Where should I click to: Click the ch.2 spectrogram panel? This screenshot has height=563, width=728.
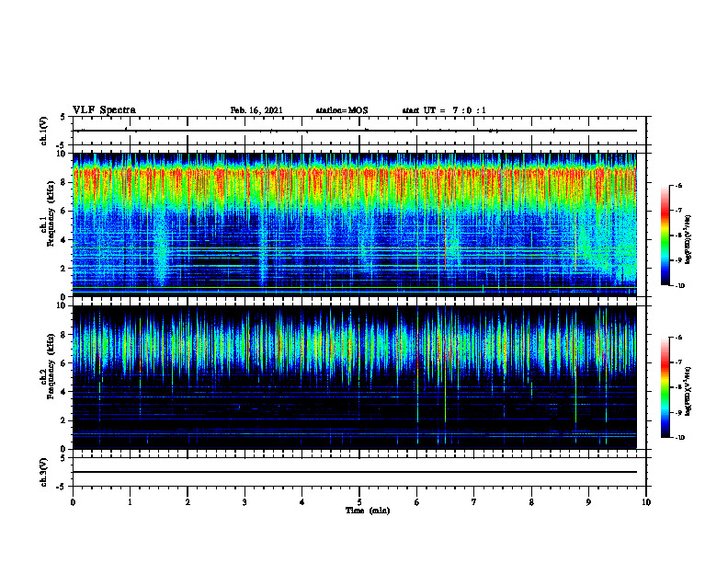(355, 377)
